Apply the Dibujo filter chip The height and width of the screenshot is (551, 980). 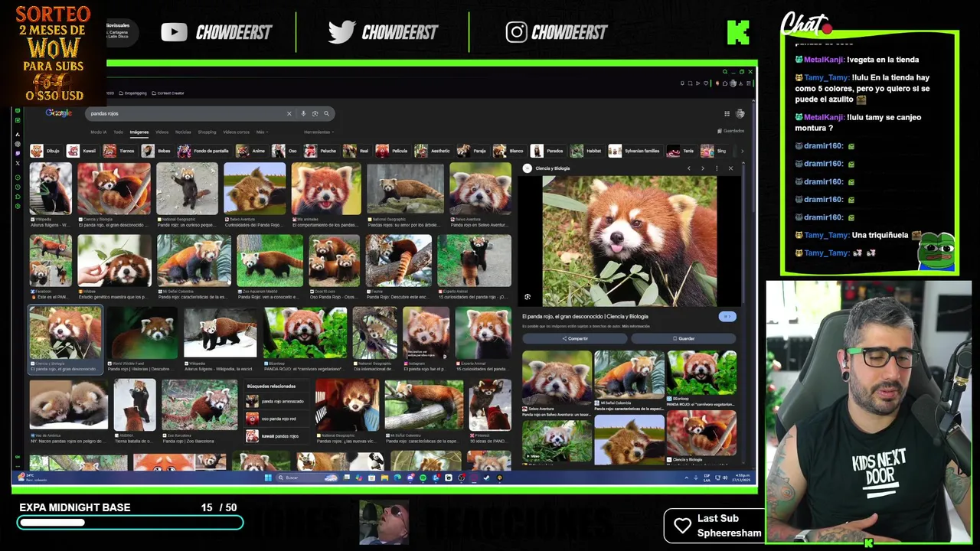coord(46,151)
